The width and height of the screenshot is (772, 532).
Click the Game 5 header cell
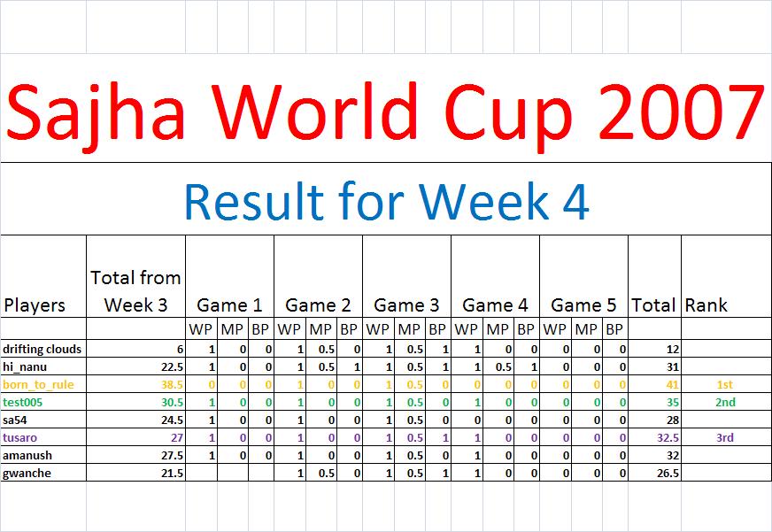(x=583, y=305)
